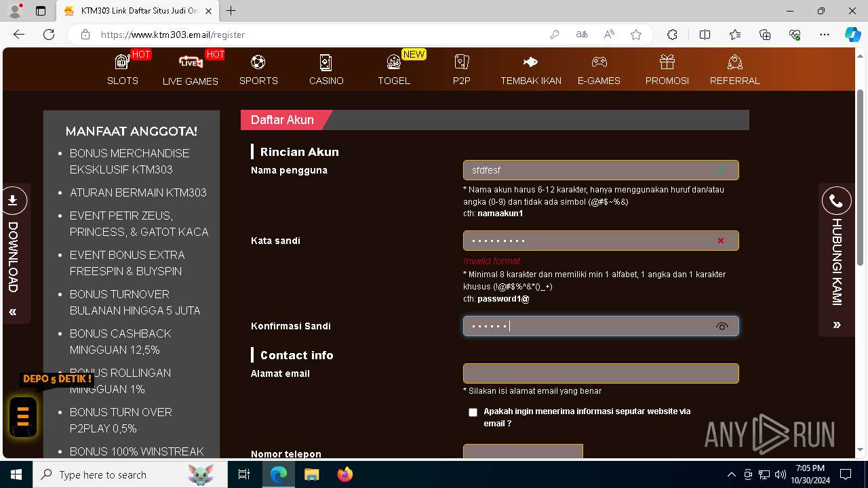Open the browser profile icon
This screenshot has height=488, width=868.
click(15, 11)
